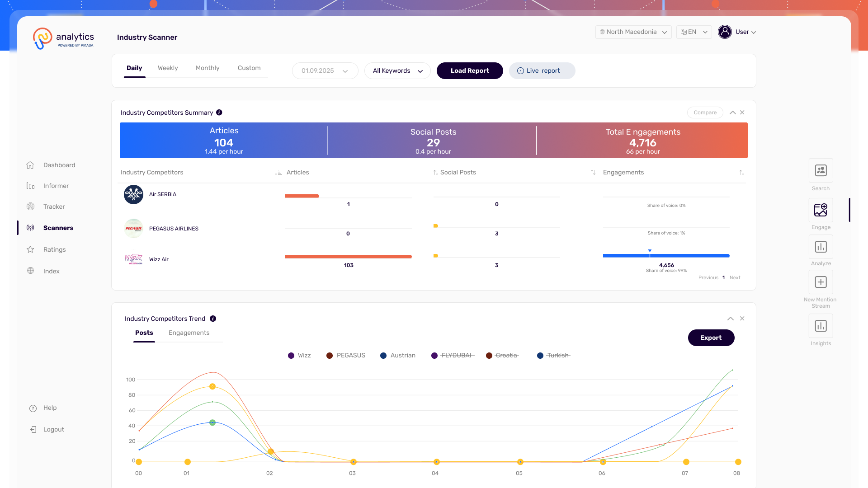Sort the table by the Articles column
868x488 pixels.
point(278,172)
